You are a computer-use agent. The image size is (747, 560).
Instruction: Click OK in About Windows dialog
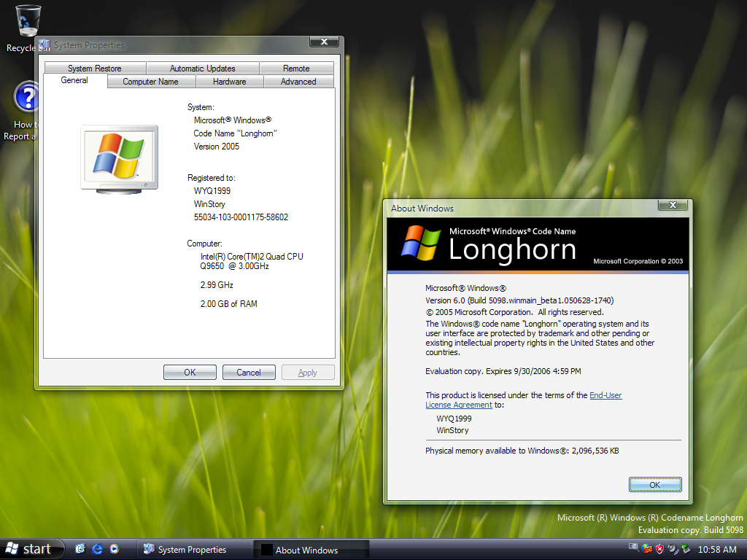pos(655,485)
